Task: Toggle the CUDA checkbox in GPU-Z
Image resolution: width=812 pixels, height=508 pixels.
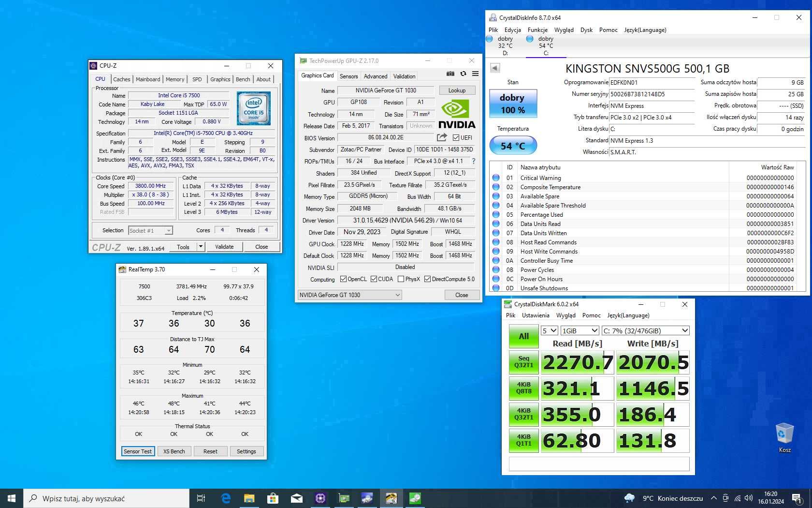Action: point(374,279)
